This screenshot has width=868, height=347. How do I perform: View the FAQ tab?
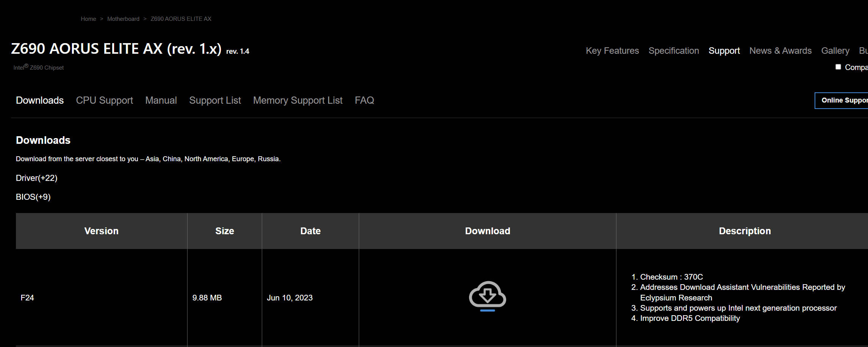pyautogui.click(x=364, y=100)
